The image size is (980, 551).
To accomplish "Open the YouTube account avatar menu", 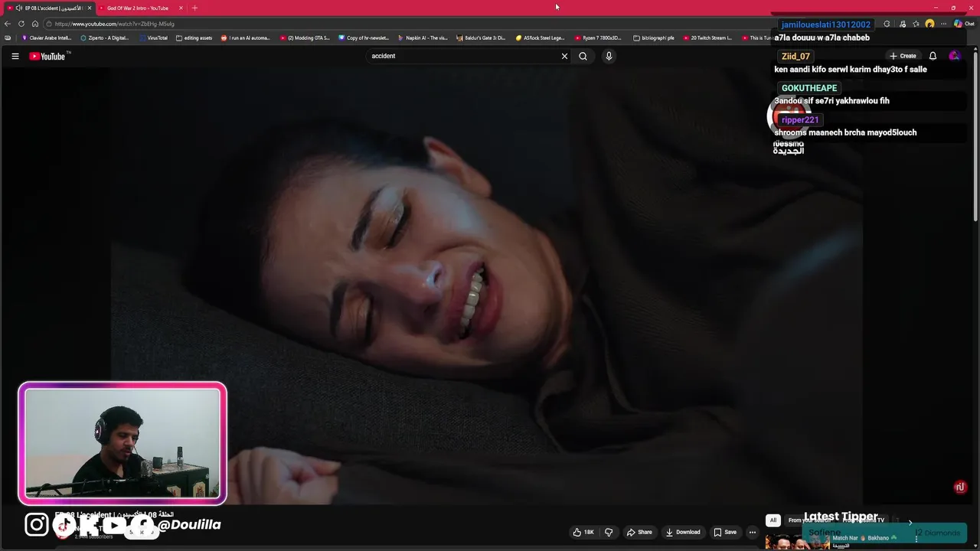I will point(954,56).
